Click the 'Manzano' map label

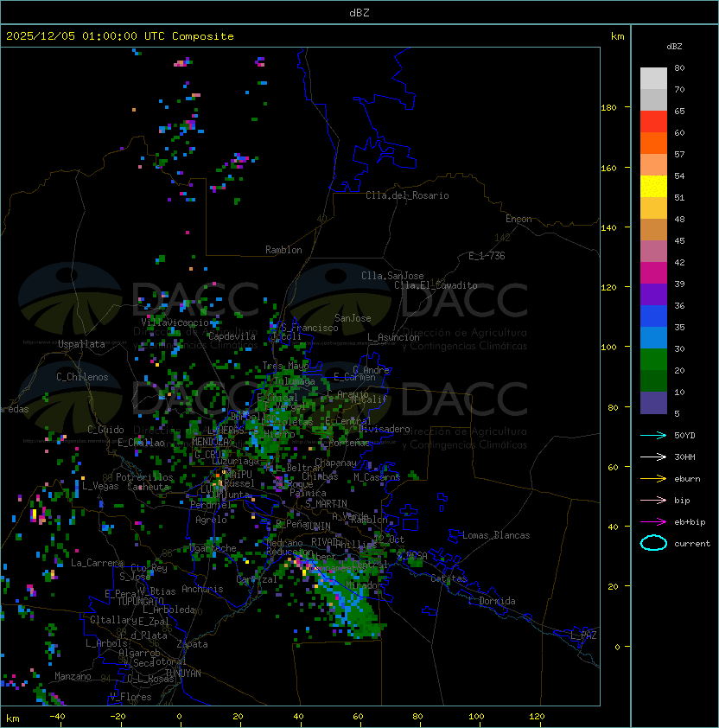click(x=73, y=676)
